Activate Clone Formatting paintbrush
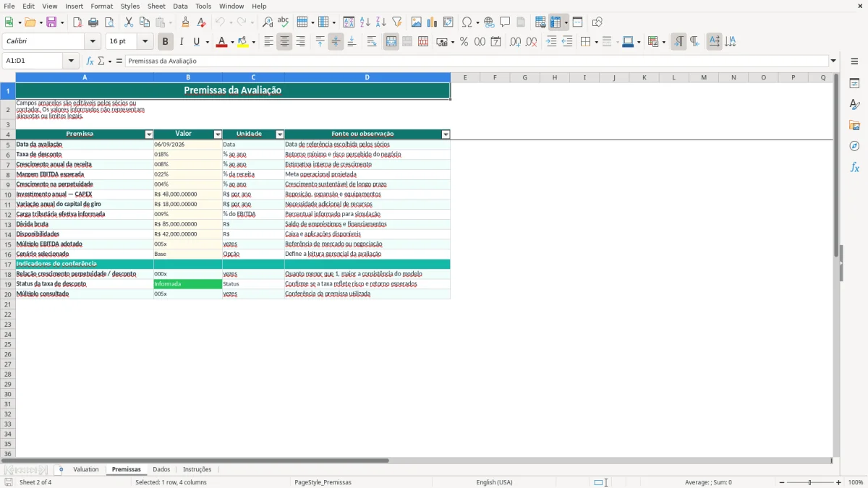The height and width of the screenshot is (488, 868). click(186, 22)
